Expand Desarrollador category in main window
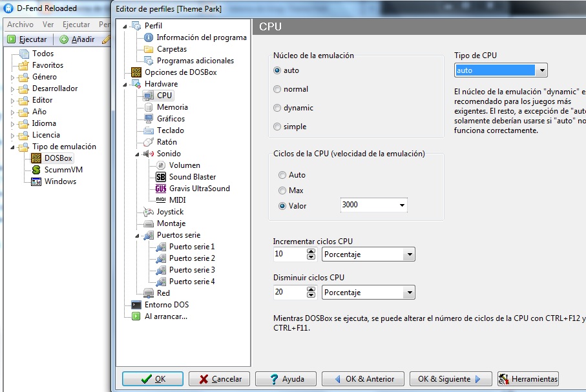 [x=12, y=89]
